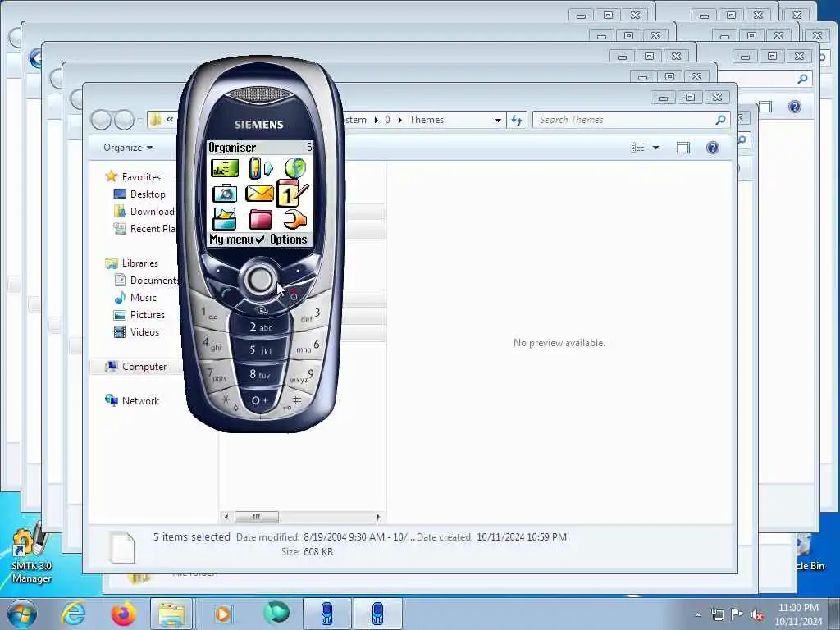Image resolution: width=840 pixels, height=630 pixels.
Task: Click the 1 key on phone keypad
Action: 209,313
